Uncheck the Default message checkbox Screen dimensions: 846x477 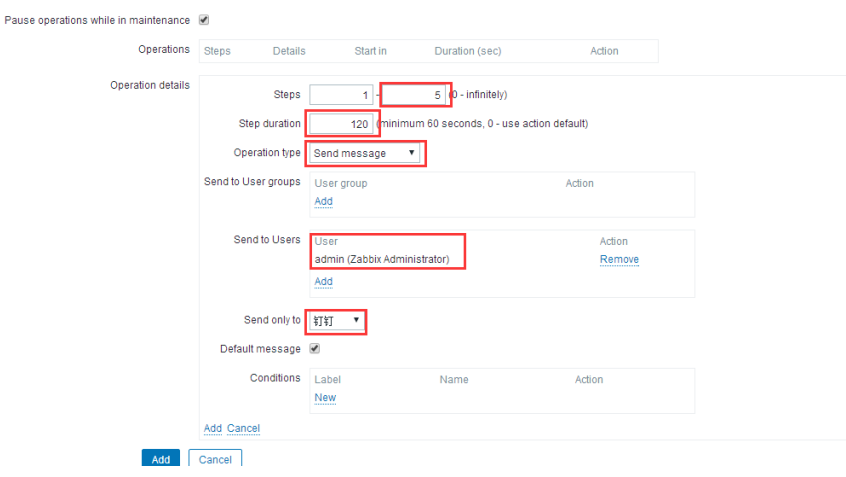315,349
